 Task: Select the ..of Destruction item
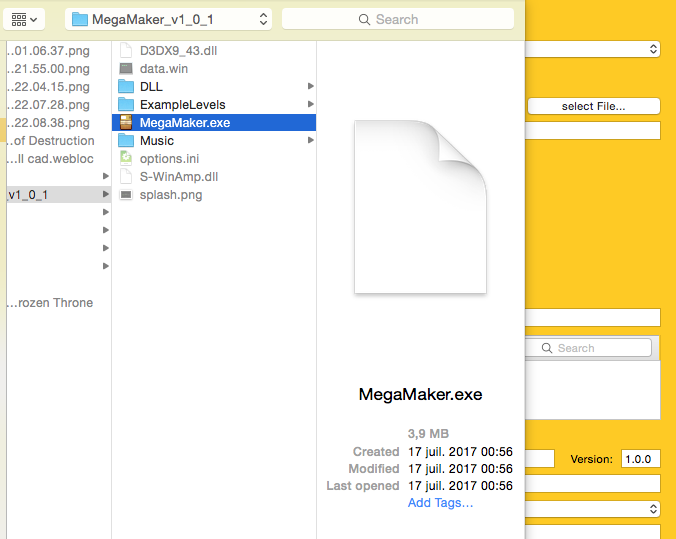coord(50,141)
